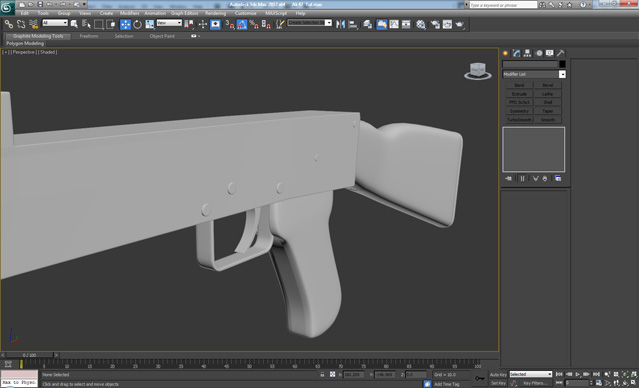Click the Polygon Modeling panel label
The height and width of the screenshot is (388, 639).
(25, 43)
